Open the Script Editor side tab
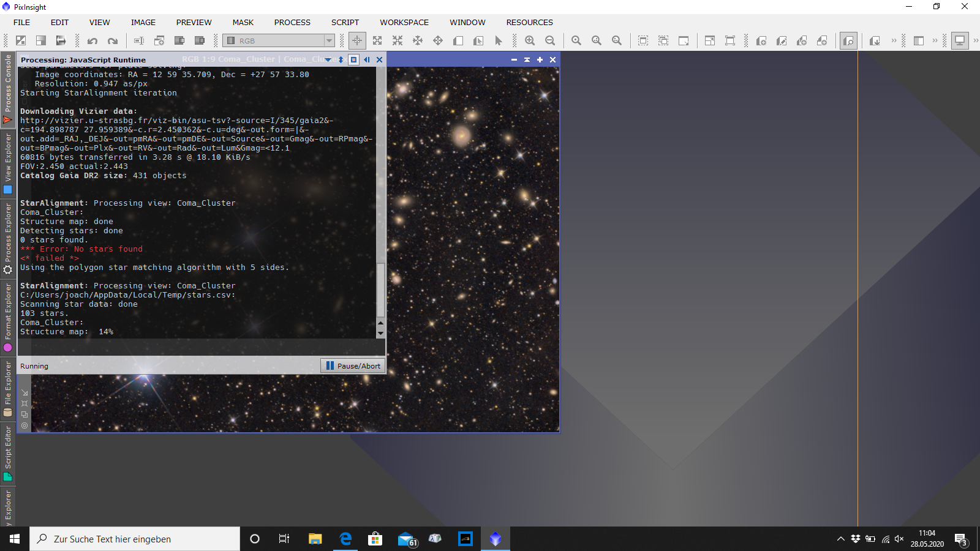Screen dimensions: 980x551 tap(8, 454)
